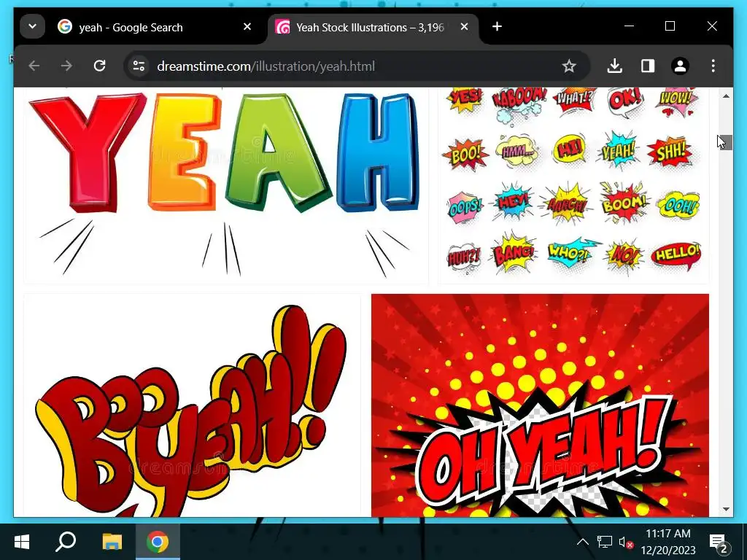Click the scrollbar down arrow
The image size is (747, 560).
click(x=726, y=508)
